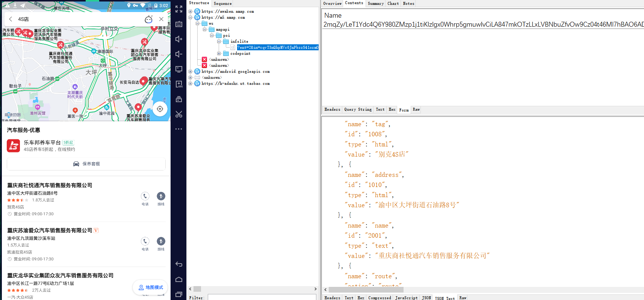Open the 重庆商社悦通汽车销售服务有限公司 listing

[50, 185]
